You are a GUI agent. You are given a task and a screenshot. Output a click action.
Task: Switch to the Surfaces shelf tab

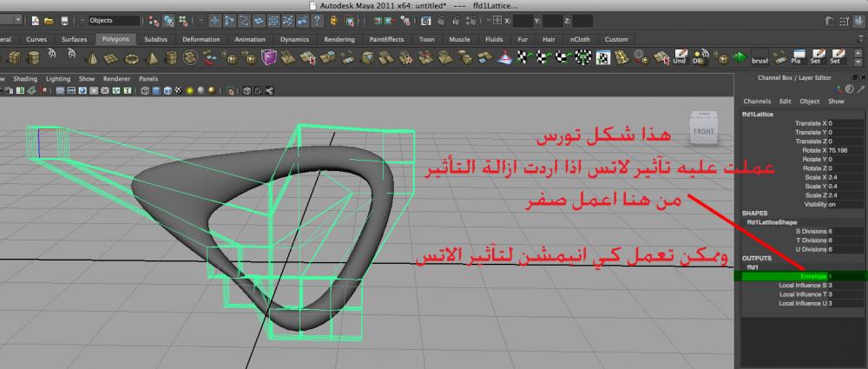(74, 39)
